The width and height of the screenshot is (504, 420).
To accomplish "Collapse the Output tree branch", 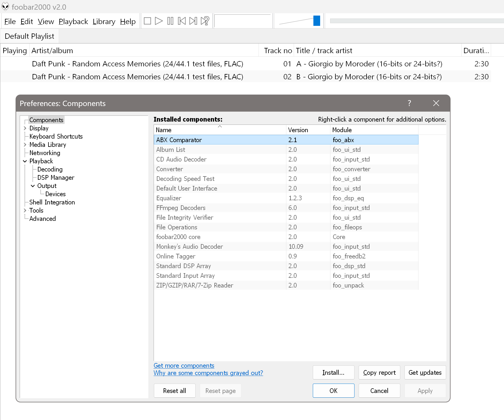I will pyautogui.click(x=33, y=186).
